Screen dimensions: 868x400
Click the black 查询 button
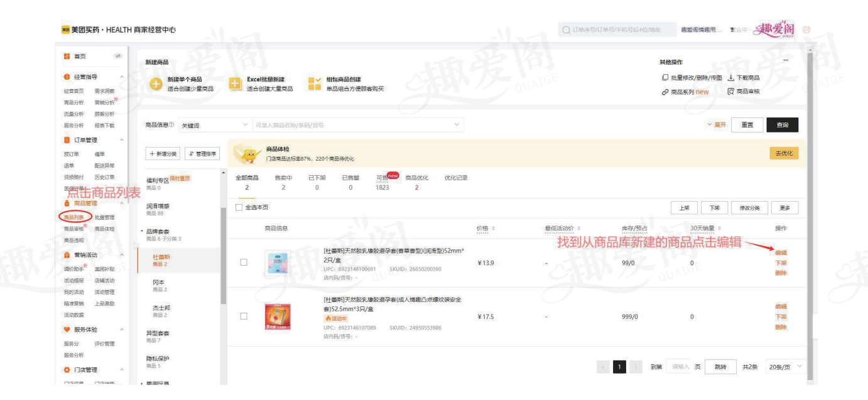[782, 125]
